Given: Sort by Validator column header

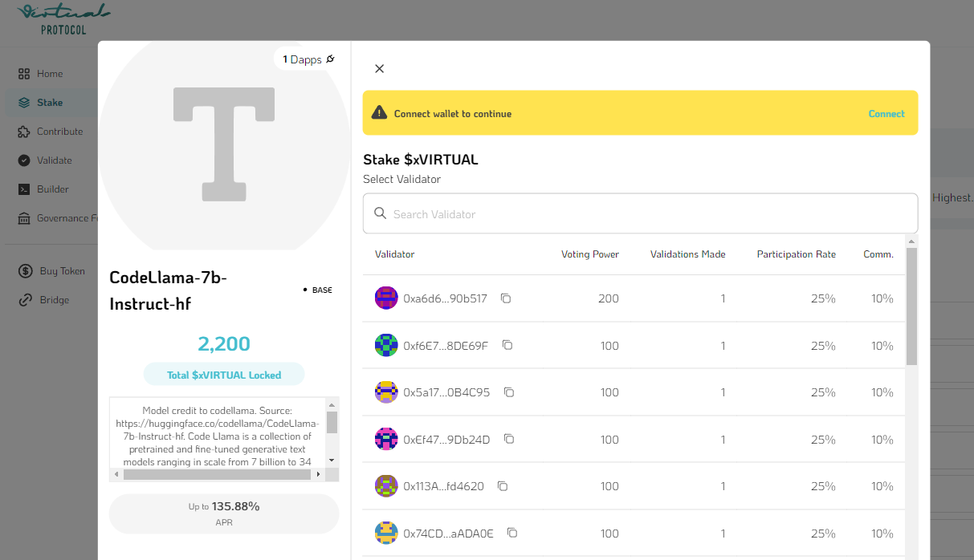Looking at the screenshot, I should click(x=394, y=254).
